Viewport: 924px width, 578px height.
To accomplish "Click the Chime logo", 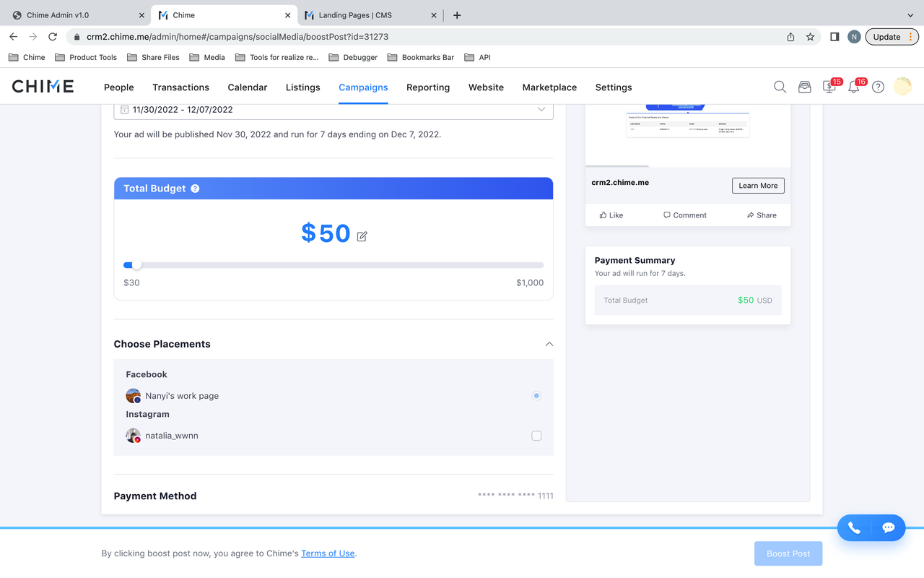I will pyautogui.click(x=43, y=87).
